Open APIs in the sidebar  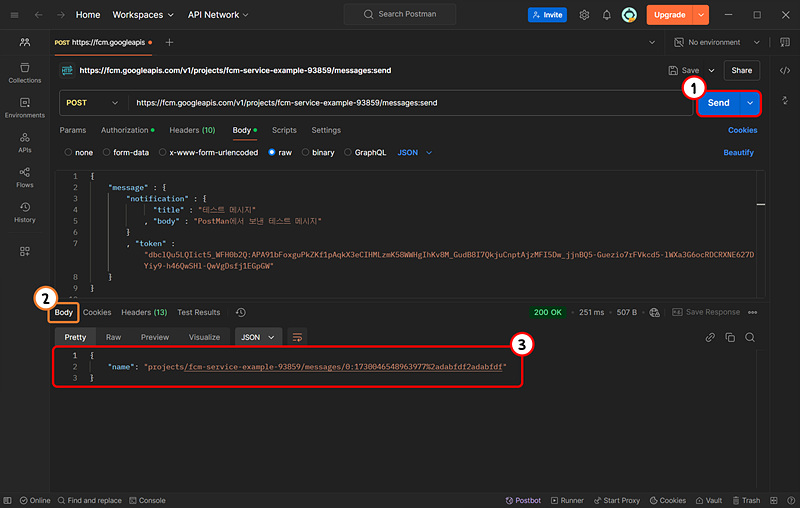coord(24,143)
